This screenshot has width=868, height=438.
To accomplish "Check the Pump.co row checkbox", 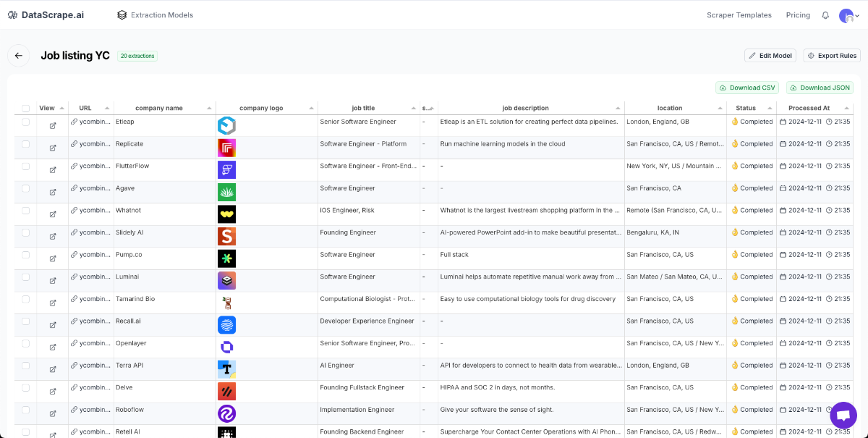I will pos(26,255).
